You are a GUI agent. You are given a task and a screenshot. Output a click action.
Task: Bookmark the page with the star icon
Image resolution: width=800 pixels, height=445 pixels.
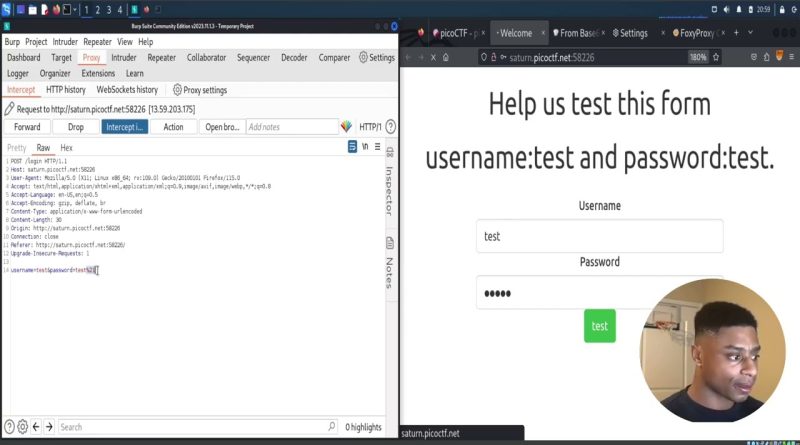[x=716, y=57]
